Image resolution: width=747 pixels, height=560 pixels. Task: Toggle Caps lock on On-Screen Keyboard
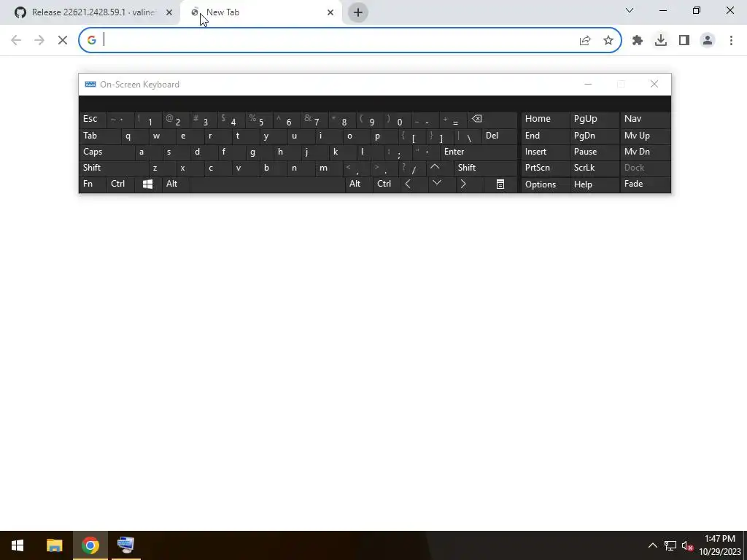[x=107, y=152]
